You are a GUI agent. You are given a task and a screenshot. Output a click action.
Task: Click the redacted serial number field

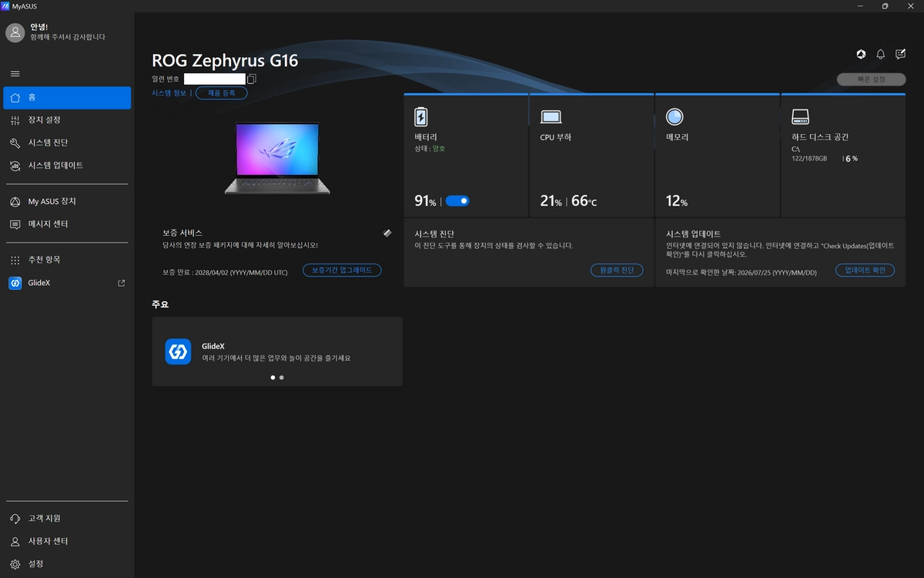point(215,79)
